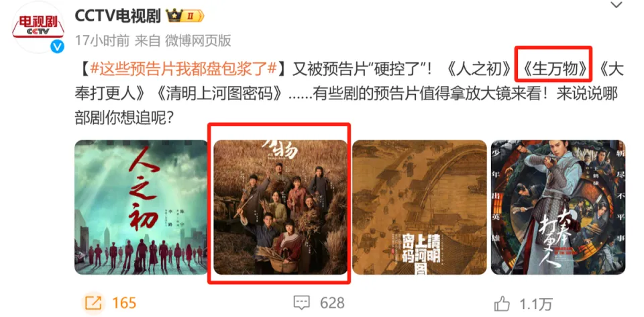Click the repost share icon
This screenshot has width=644, height=317.
[x=93, y=303]
